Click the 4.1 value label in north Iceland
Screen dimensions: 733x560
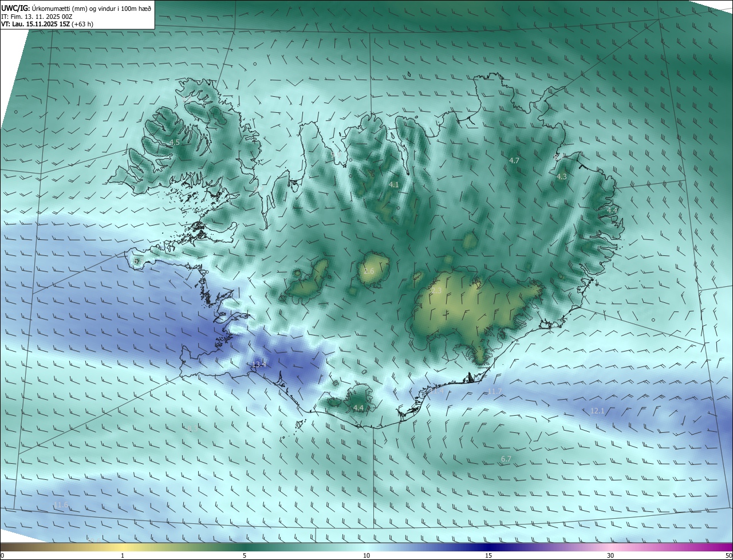pos(393,184)
